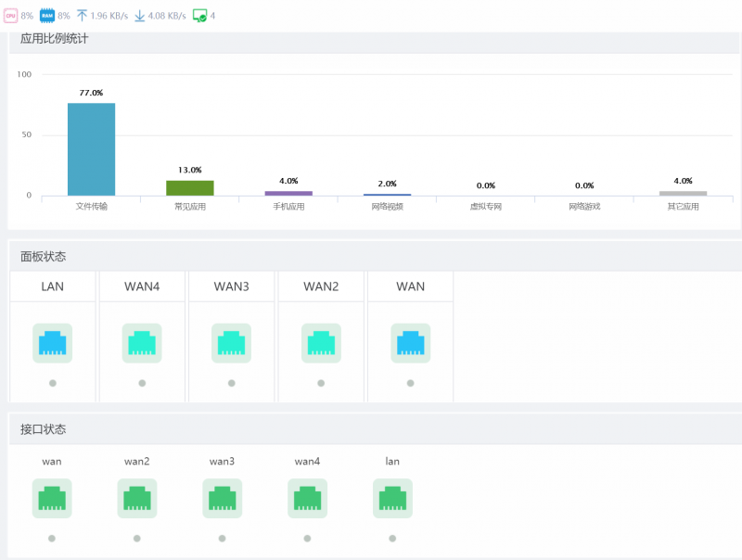Open the wan4 interface status icon

[x=308, y=499]
